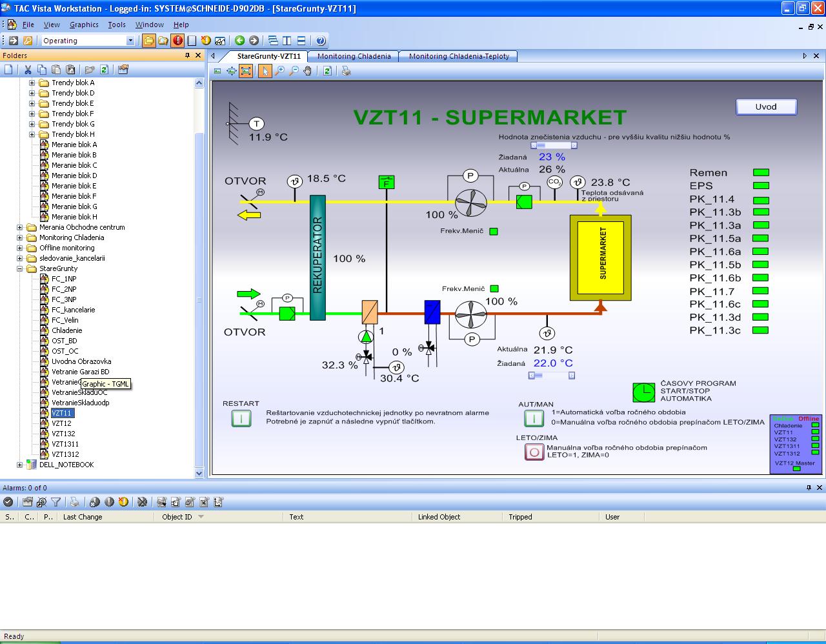Image resolution: width=826 pixels, height=644 pixels.
Task: Click the Uvod button
Action: (x=766, y=106)
